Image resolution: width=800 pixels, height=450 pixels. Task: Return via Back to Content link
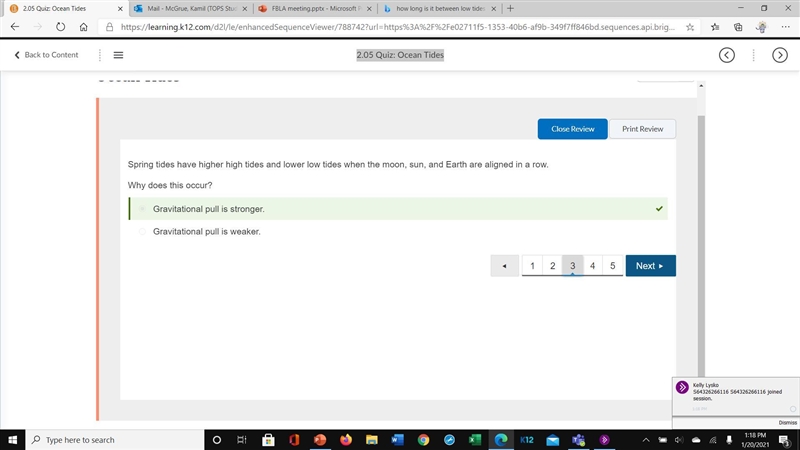tap(46, 55)
